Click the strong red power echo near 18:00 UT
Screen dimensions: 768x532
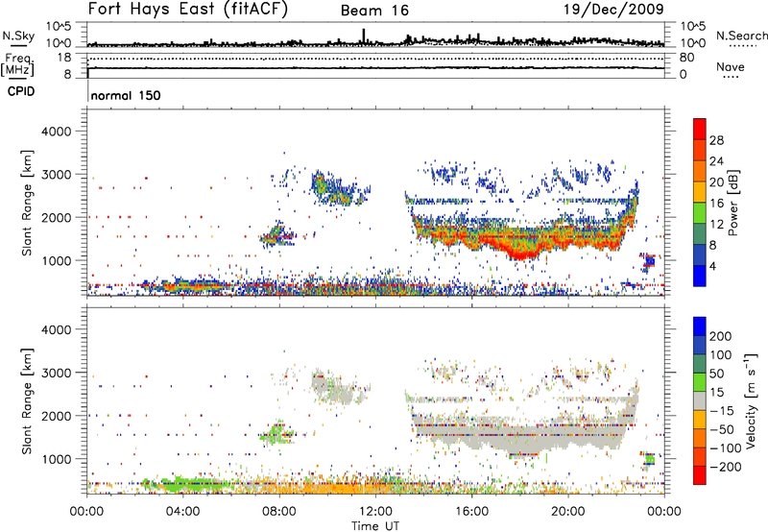pyautogui.click(x=520, y=253)
